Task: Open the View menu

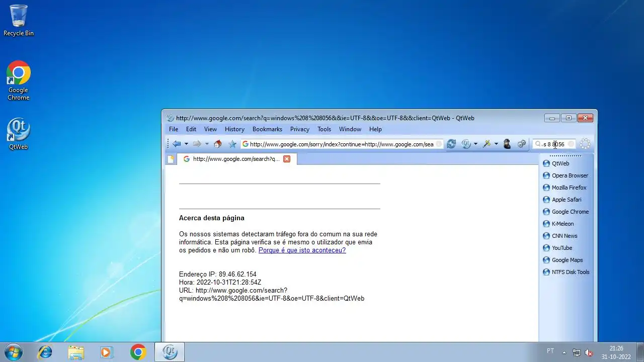Action: point(210,129)
